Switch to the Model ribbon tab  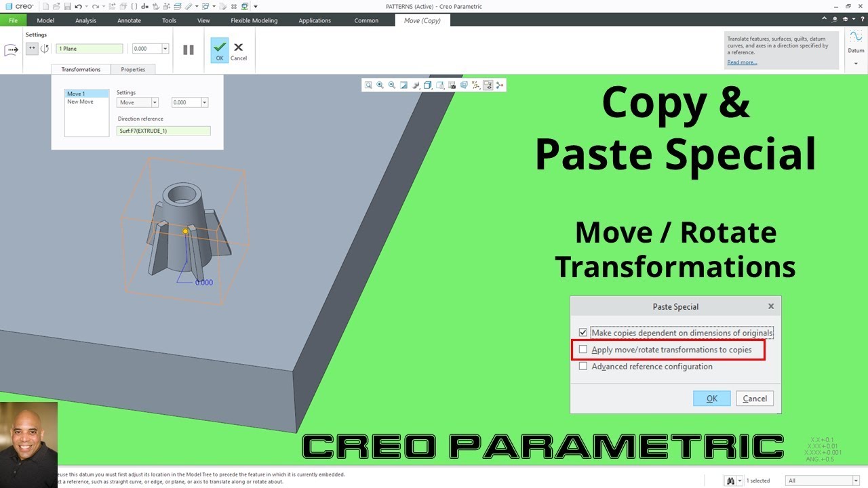point(45,20)
